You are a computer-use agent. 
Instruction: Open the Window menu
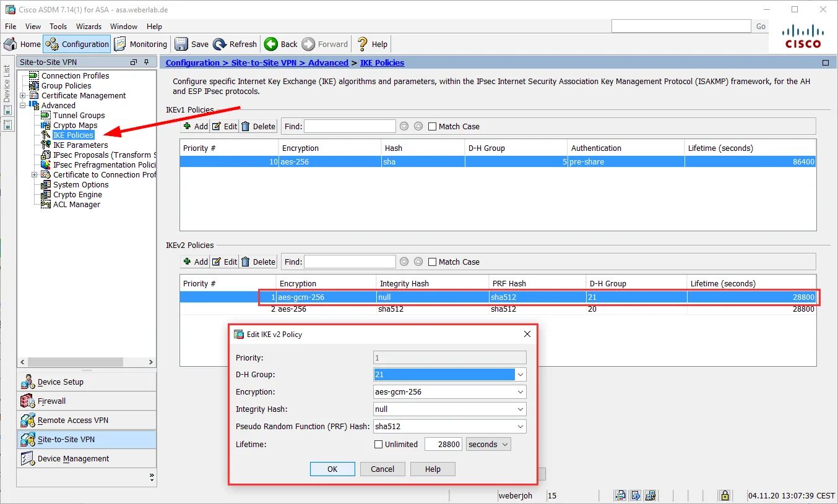coord(124,27)
